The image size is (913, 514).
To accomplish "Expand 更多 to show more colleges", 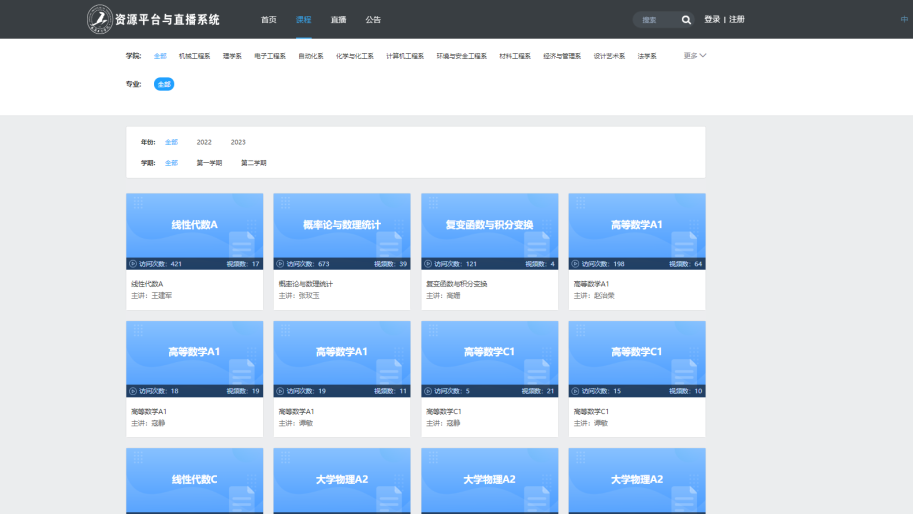I will (x=695, y=56).
